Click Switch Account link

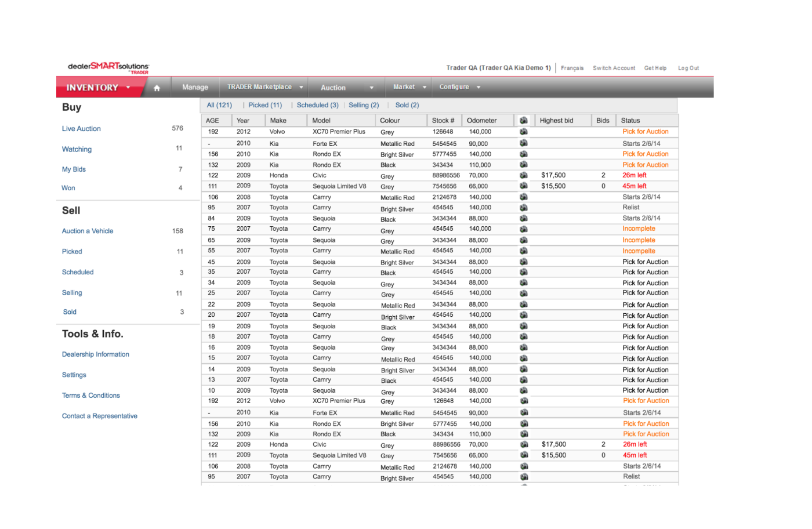pyautogui.click(x=614, y=68)
